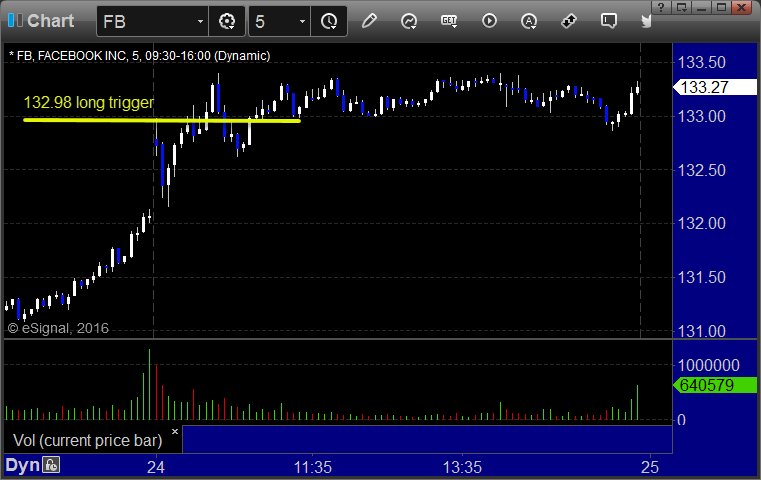Click the 1000000 volume axis label
Screen dimensions: 761x480
point(709,365)
